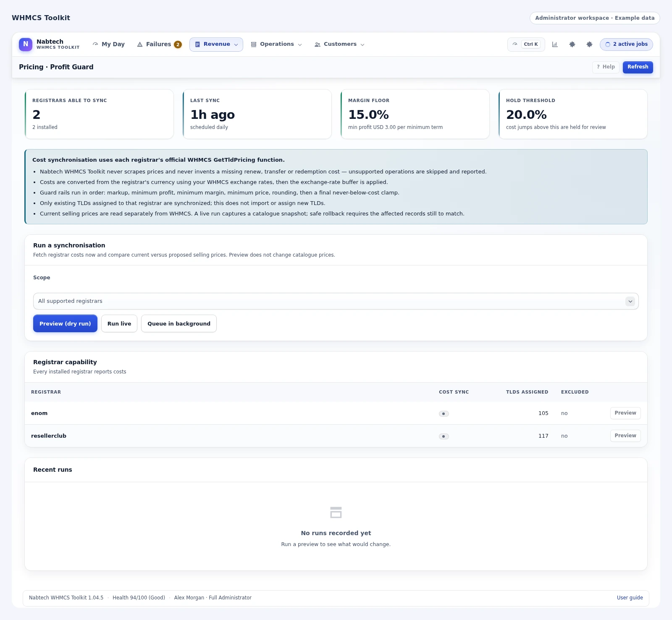Open the 2 active jobs pill
Screen dimensions: 672x620
tap(626, 44)
